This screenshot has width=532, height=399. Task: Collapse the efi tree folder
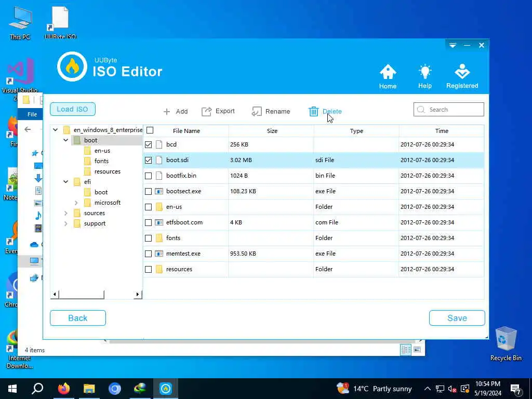[66, 182]
